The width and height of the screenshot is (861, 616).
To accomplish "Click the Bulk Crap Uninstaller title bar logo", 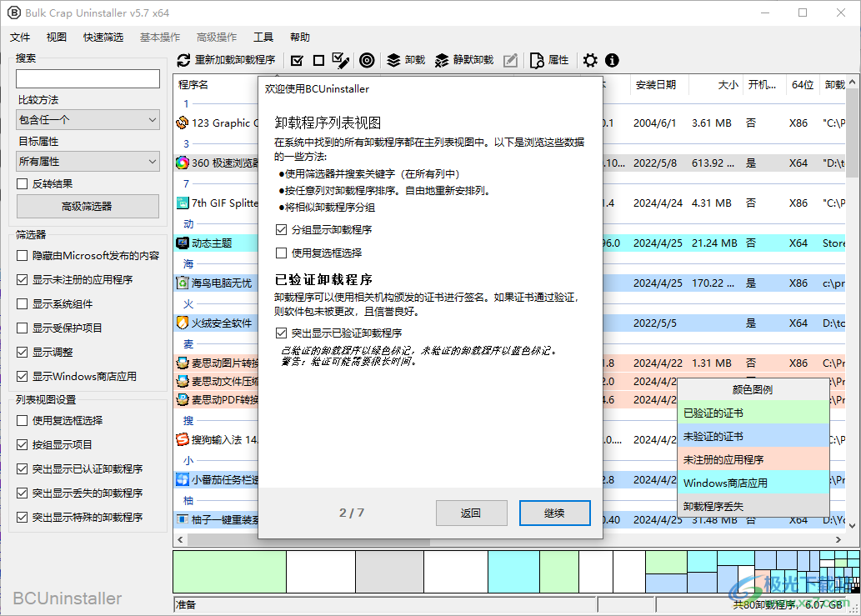I will point(13,13).
